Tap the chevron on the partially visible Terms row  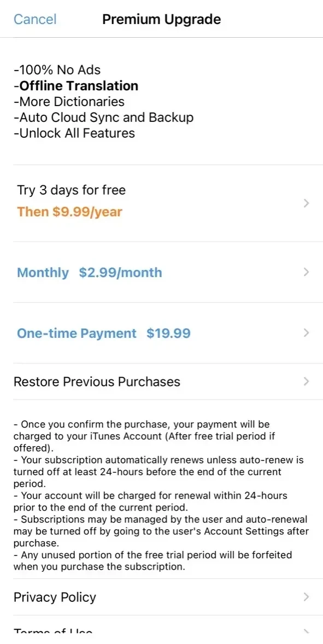tap(306, 633)
